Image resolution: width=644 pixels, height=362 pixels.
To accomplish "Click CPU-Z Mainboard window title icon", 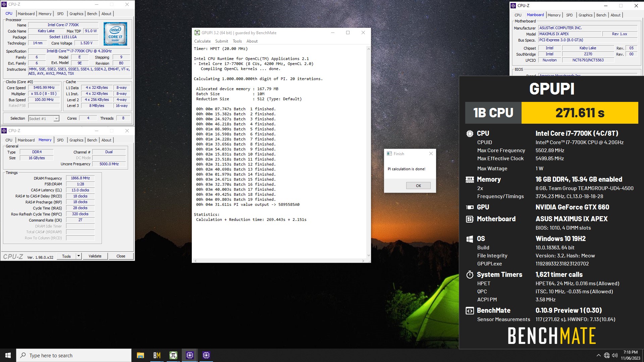I will (x=513, y=5).
